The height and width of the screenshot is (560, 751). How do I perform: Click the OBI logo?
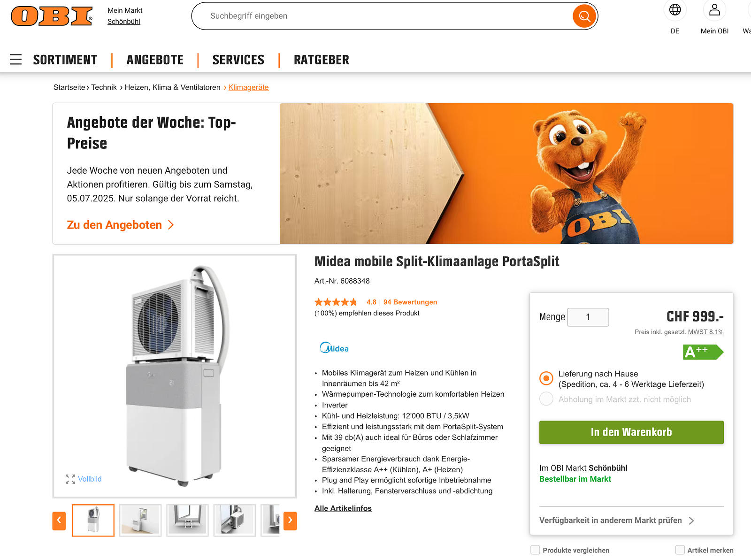tap(52, 16)
